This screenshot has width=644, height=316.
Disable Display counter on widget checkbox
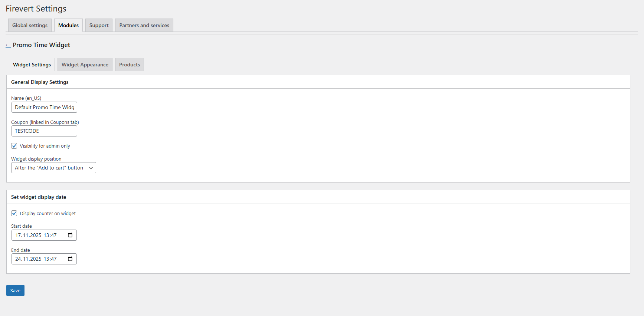[14, 213]
